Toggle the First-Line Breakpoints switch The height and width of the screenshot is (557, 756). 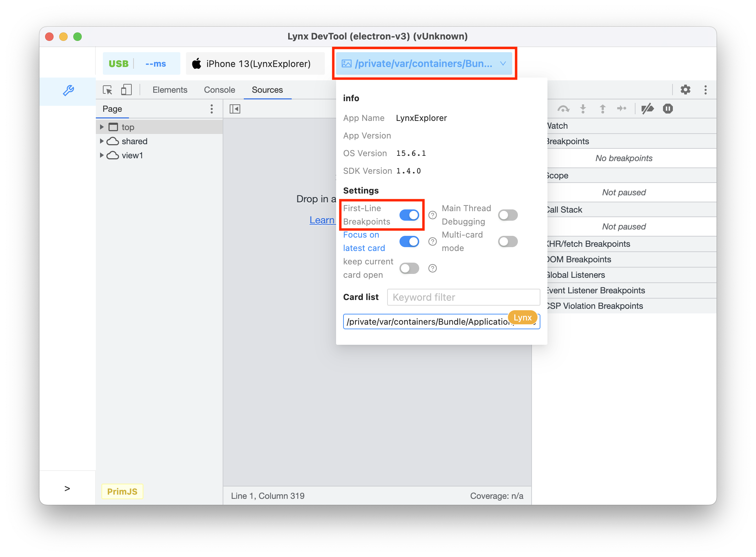(409, 215)
